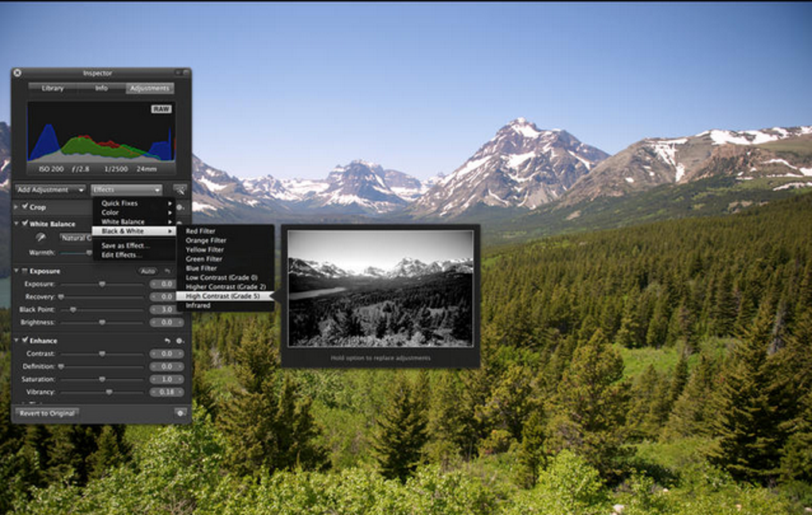This screenshot has height=515, width=812.
Task: Click the RAW badge on the histogram
Action: pyautogui.click(x=161, y=109)
